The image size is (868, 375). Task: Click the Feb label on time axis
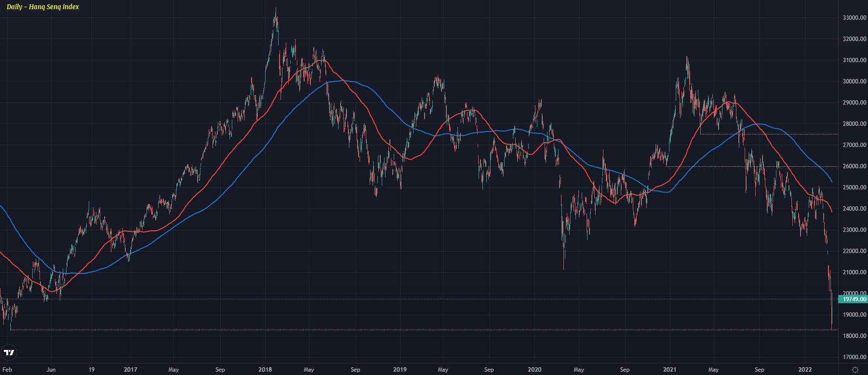pyautogui.click(x=7, y=370)
